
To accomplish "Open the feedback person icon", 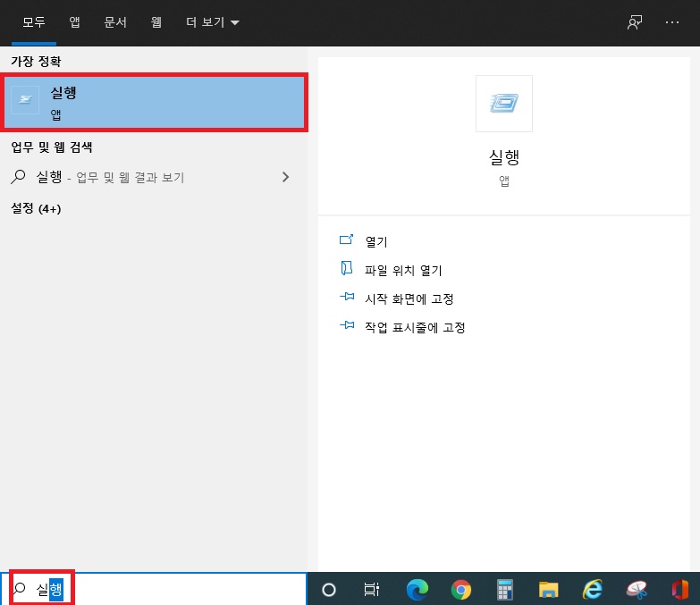I will point(635,22).
